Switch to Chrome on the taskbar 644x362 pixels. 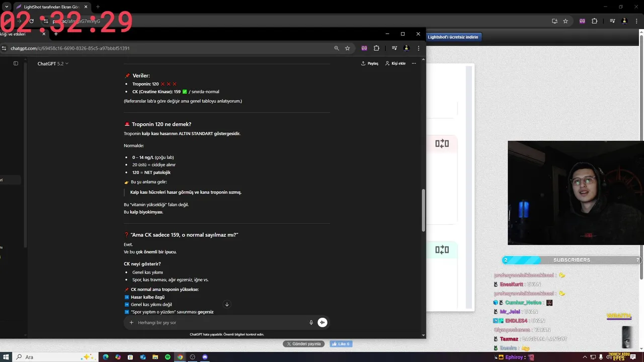(180, 357)
